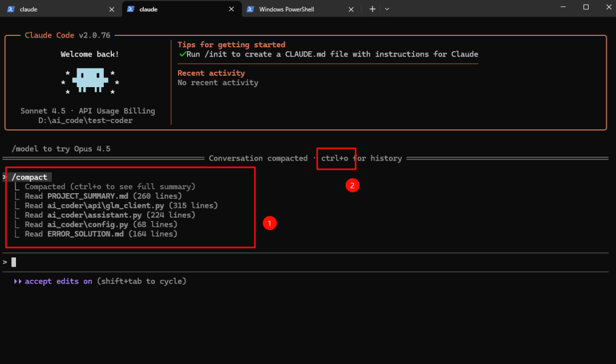The width and height of the screenshot is (616, 364).
Task: Close the terminal window
Action: (608, 7)
